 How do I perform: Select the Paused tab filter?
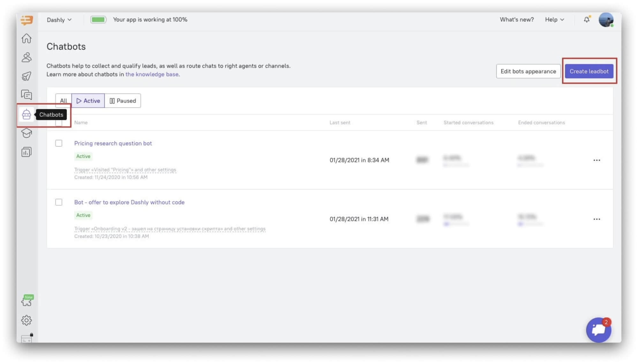(123, 101)
